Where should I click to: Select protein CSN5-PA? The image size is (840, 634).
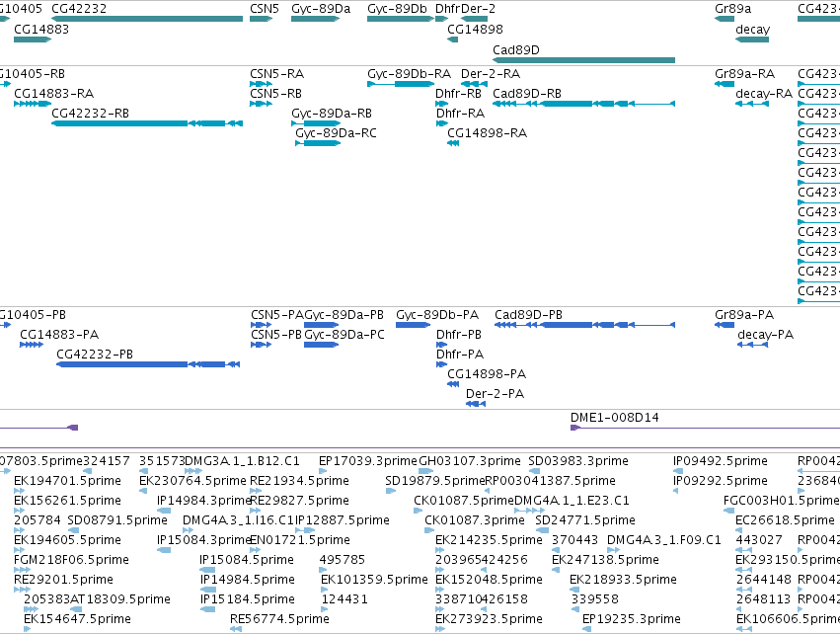tap(261, 325)
